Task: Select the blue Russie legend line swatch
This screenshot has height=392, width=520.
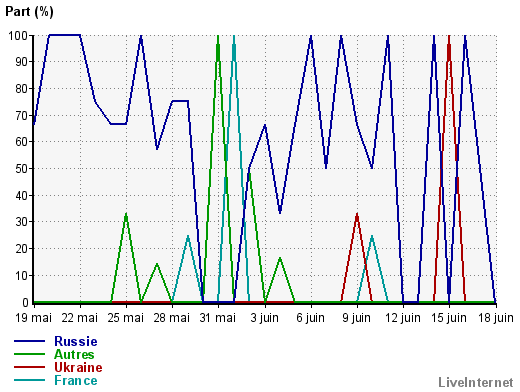Action: (29, 341)
